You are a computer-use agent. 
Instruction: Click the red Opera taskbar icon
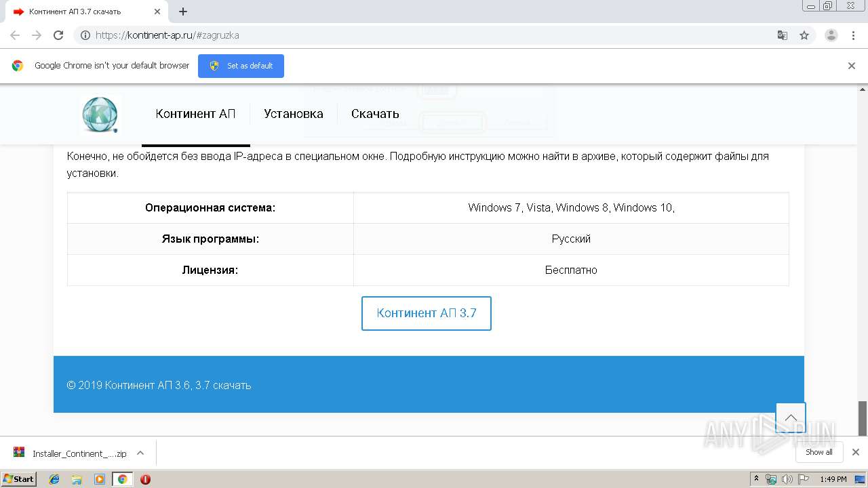tap(145, 479)
